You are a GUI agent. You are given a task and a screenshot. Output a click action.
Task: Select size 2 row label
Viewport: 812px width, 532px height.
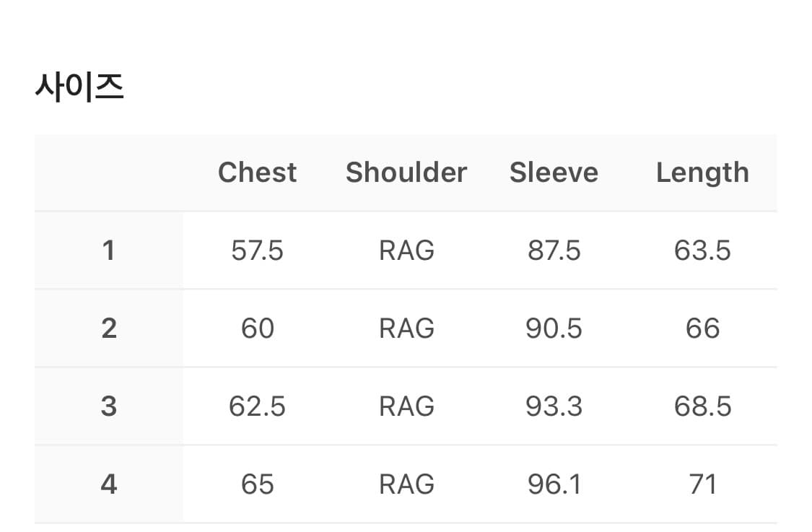109,328
